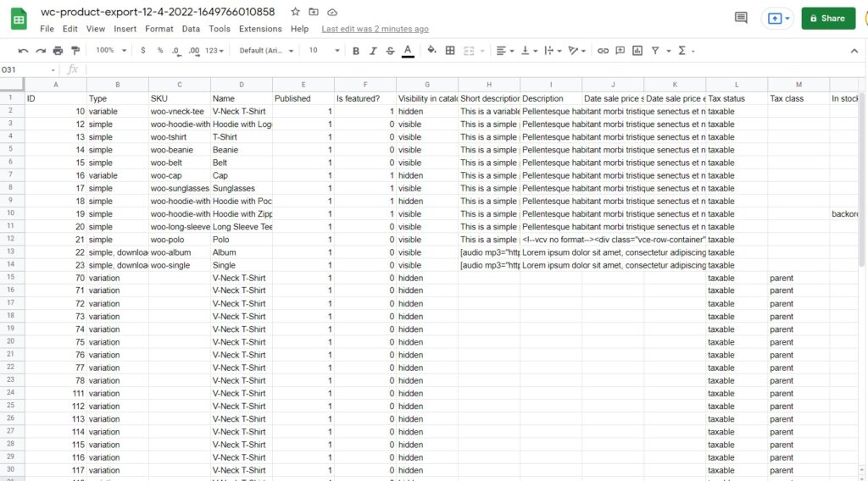Format as currency with dollar icon
This screenshot has width=868, height=481.
[142, 50]
